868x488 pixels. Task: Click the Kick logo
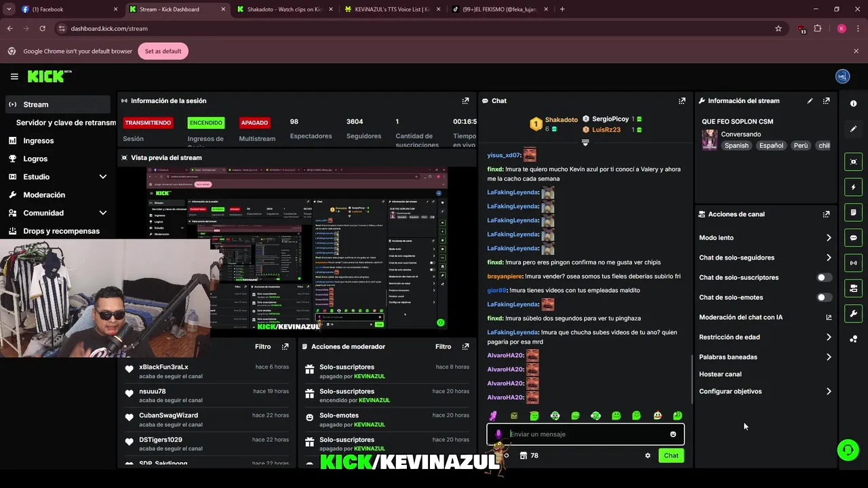(x=50, y=76)
